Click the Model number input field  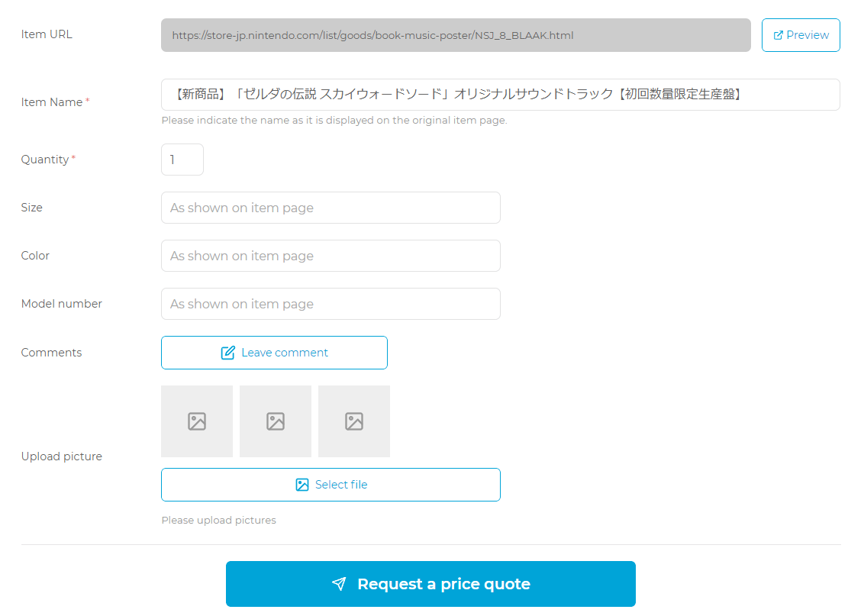click(330, 304)
